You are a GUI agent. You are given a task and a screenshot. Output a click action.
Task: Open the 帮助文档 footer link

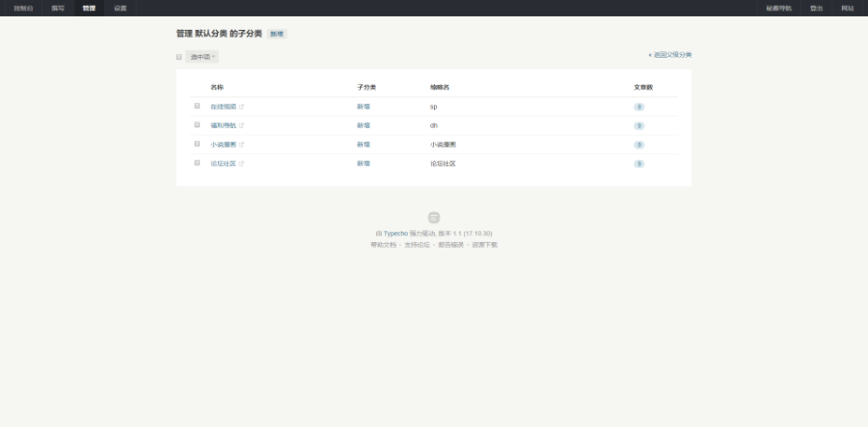[x=383, y=245]
